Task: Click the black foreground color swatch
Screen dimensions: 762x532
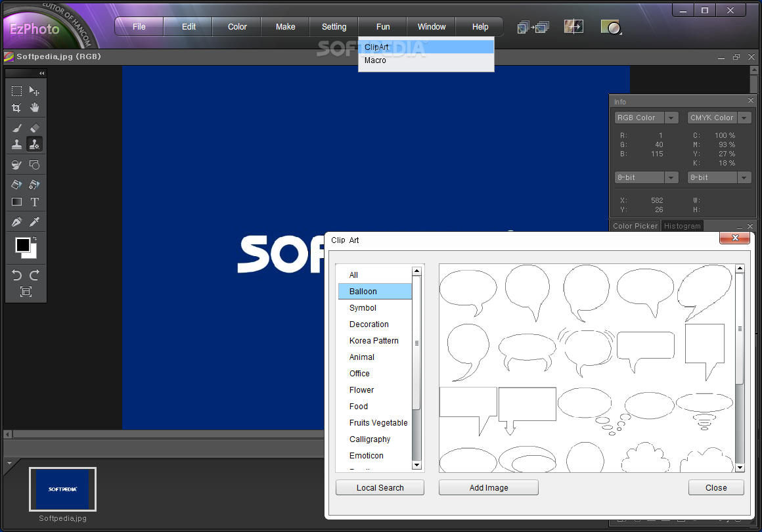Action: pyautogui.click(x=22, y=244)
